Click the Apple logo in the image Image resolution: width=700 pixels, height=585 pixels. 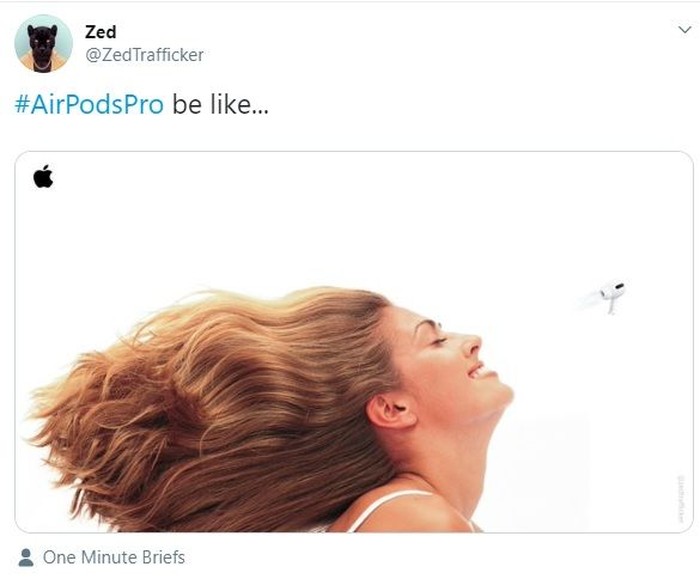(x=43, y=176)
